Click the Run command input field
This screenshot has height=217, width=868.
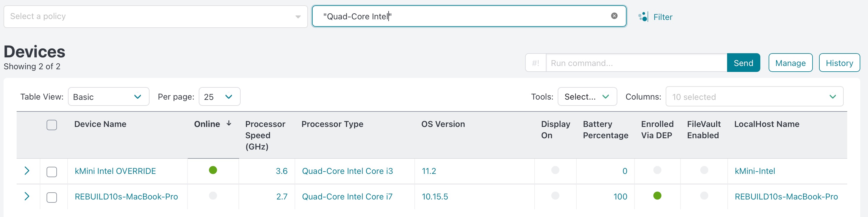(x=635, y=63)
